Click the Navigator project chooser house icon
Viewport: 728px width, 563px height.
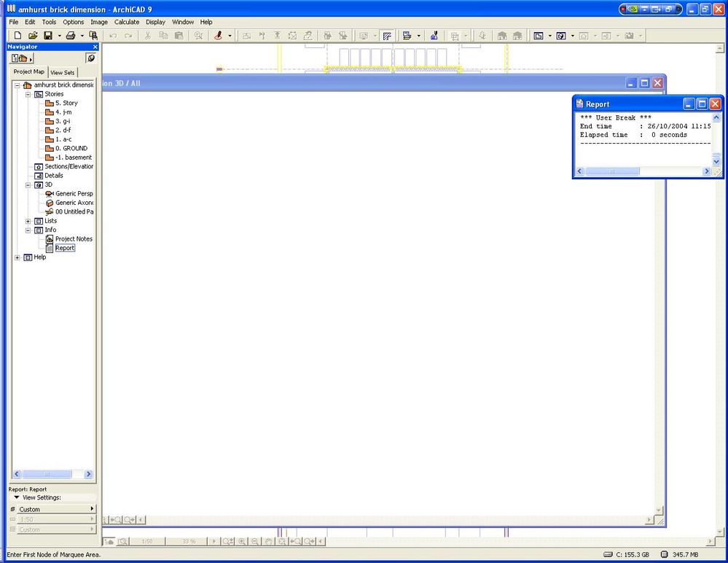pos(22,58)
